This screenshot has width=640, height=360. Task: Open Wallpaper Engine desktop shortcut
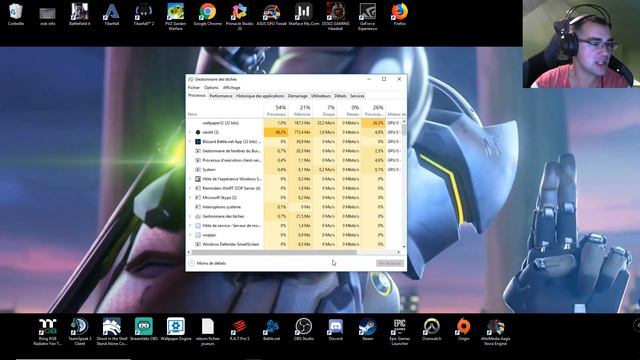tap(176, 330)
